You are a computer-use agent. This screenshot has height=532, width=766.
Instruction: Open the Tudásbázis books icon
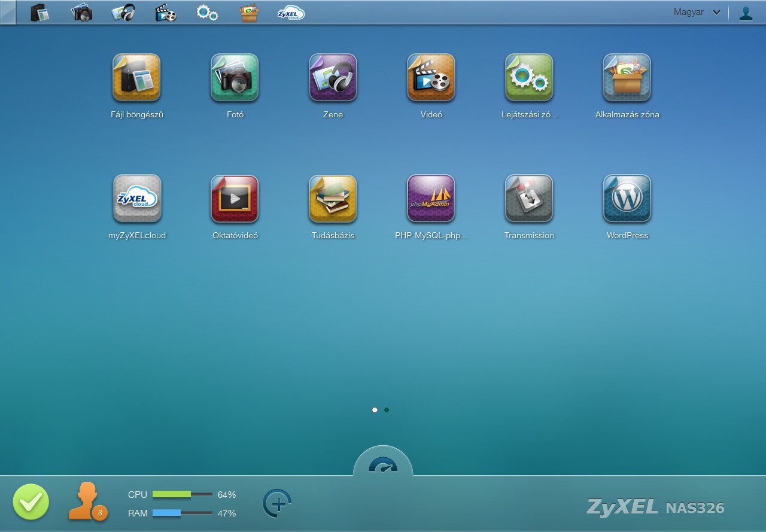(333, 199)
